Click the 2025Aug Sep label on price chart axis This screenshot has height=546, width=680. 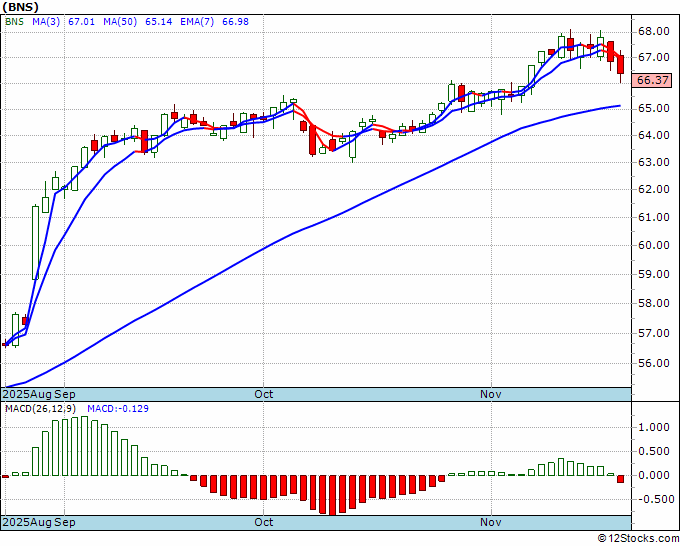(x=39, y=394)
